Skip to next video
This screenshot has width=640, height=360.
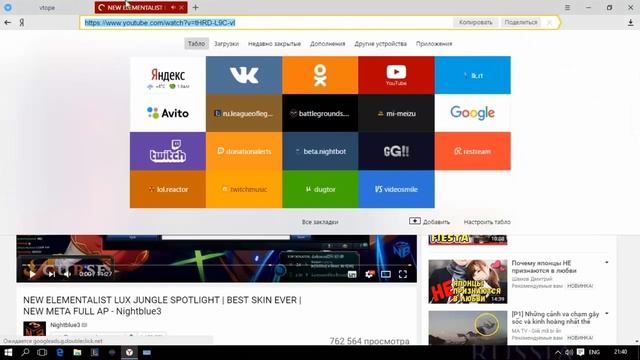pos(51,274)
